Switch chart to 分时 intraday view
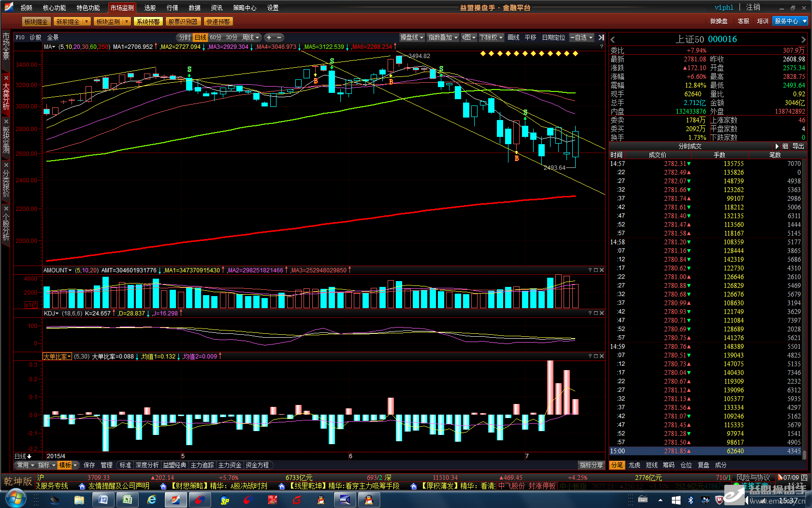The width and height of the screenshot is (812, 508). (x=185, y=37)
